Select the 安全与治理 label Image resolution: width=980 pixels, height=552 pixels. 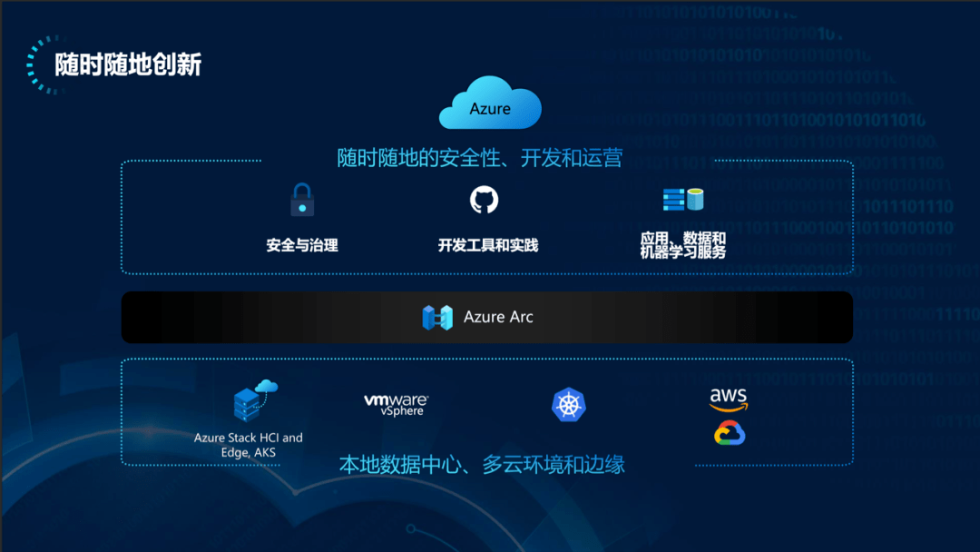coord(302,245)
